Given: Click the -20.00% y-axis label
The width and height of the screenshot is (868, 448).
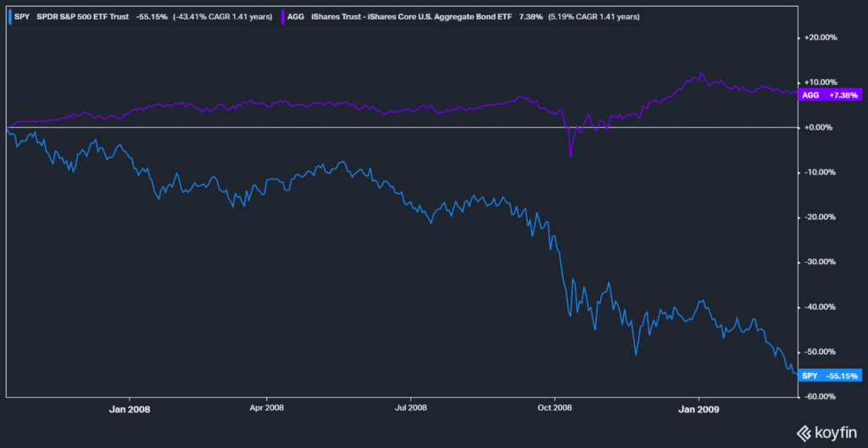Looking at the screenshot, I should click(821, 218).
